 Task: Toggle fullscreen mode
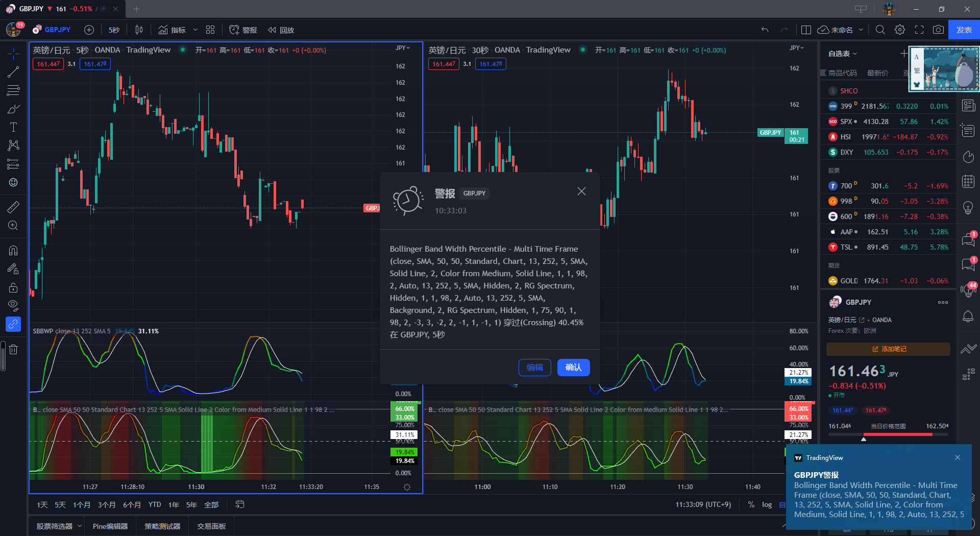pos(919,30)
